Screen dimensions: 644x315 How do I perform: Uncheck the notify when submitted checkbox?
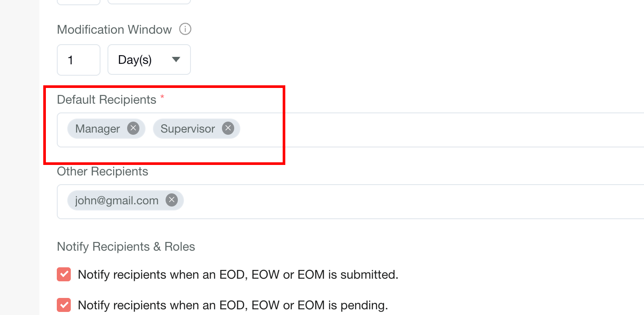click(x=64, y=275)
